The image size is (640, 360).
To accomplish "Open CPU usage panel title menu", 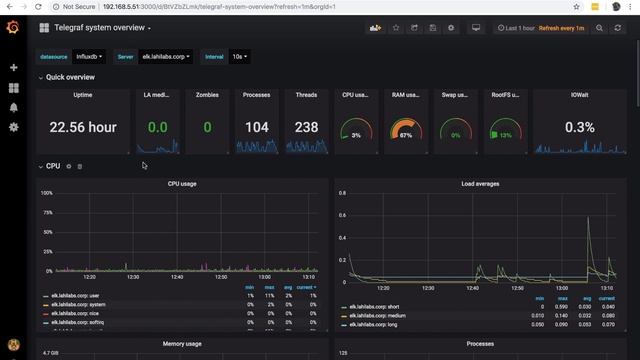I will click(182, 184).
